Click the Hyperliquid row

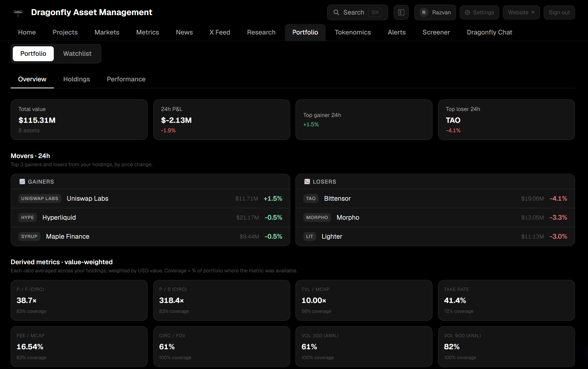[x=150, y=218]
